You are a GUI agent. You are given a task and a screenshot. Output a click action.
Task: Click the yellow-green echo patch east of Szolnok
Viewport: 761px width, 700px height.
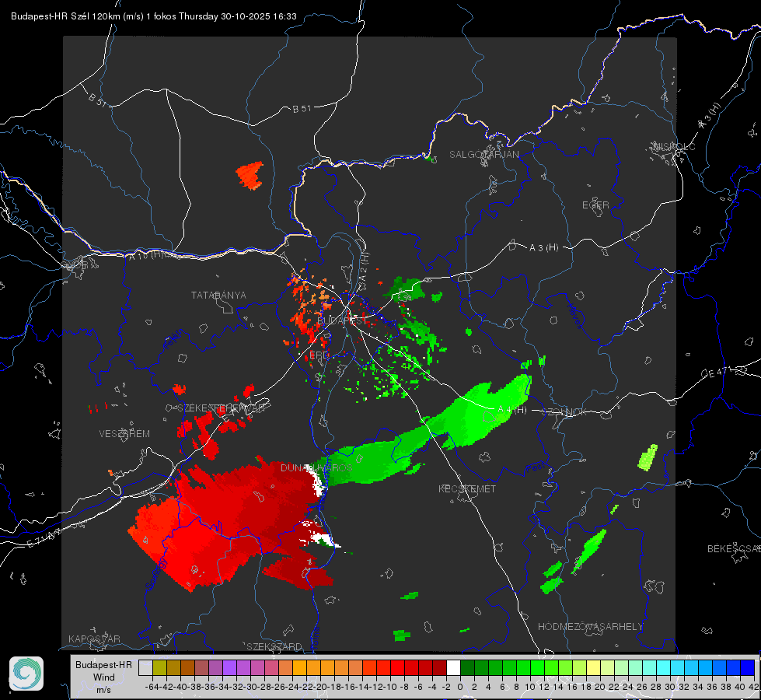pos(648,457)
